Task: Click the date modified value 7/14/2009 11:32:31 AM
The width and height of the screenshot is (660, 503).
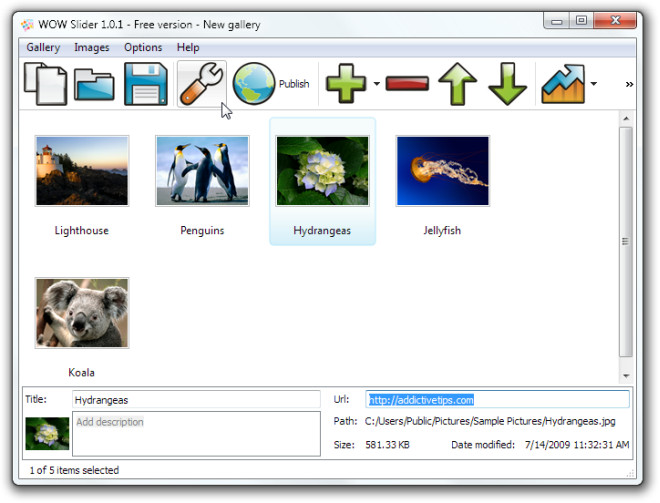Action: pyautogui.click(x=577, y=445)
